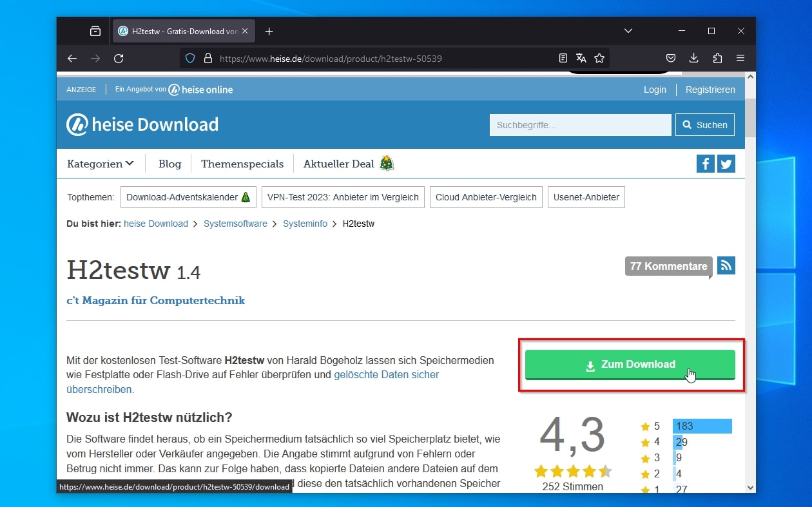Go forward to the next page
The width and height of the screenshot is (812, 507).
click(95, 58)
